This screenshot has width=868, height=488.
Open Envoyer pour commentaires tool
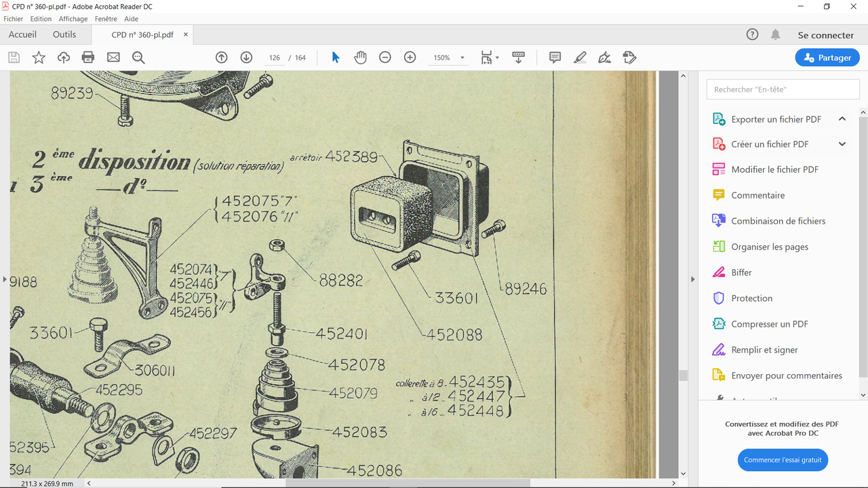click(x=778, y=375)
